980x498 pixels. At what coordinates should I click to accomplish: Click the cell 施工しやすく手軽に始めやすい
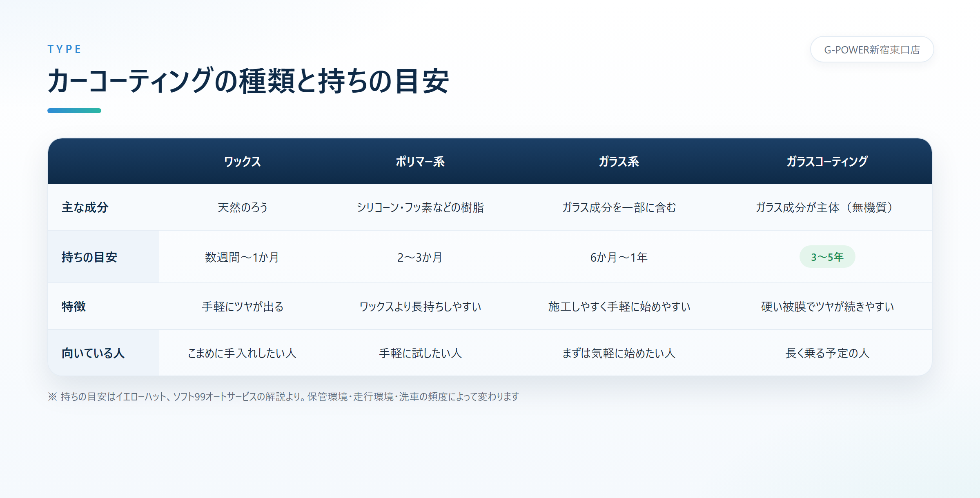[x=619, y=307]
